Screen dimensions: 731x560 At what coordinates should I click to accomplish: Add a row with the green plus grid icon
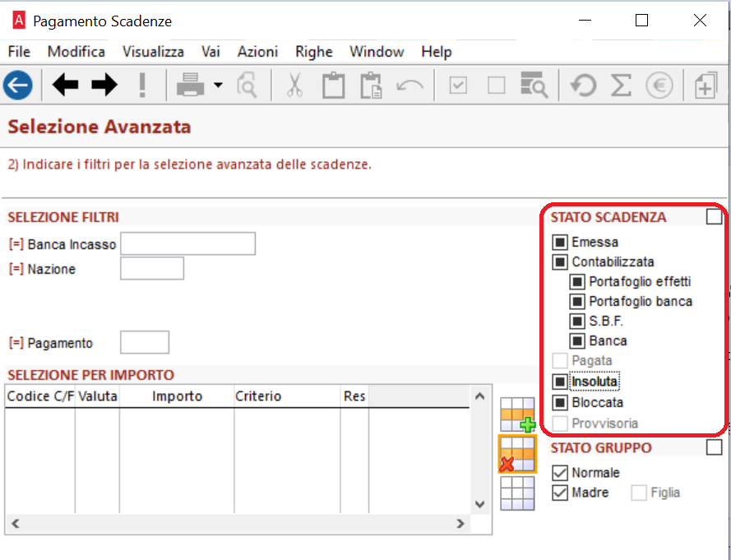517,414
